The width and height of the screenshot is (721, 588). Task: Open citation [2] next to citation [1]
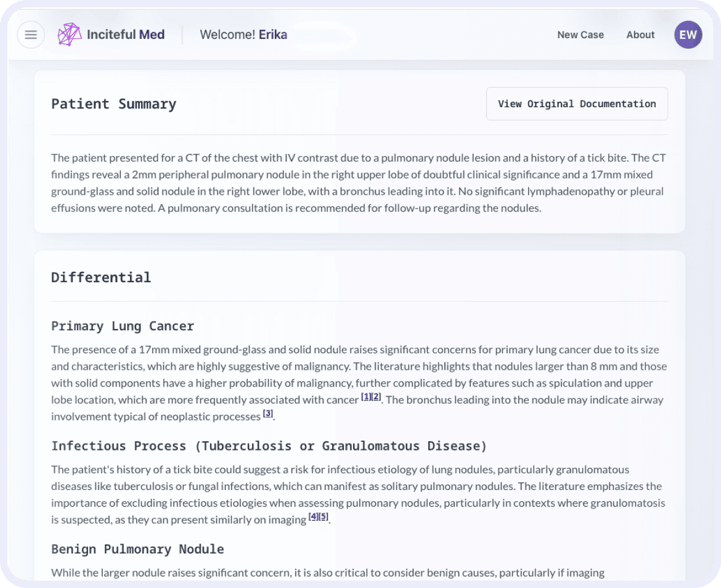(376, 396)
